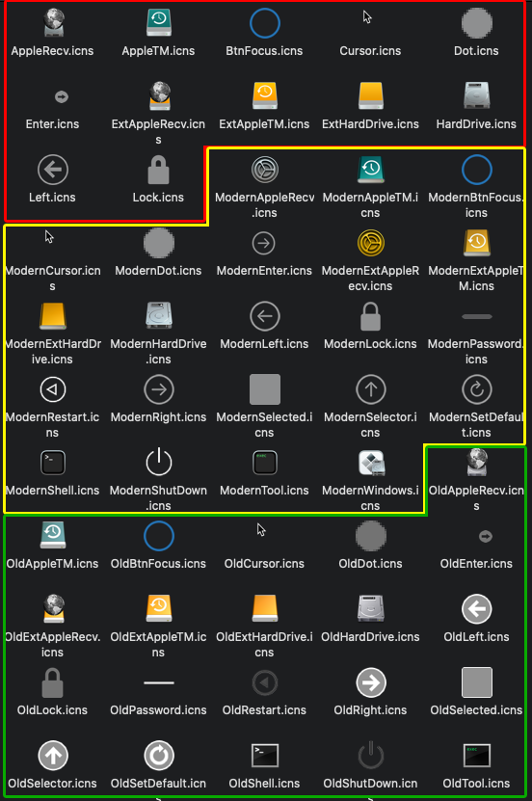Select the OldShutDown.icns dark power icon
532x801 pixels.
coord(371,755)
